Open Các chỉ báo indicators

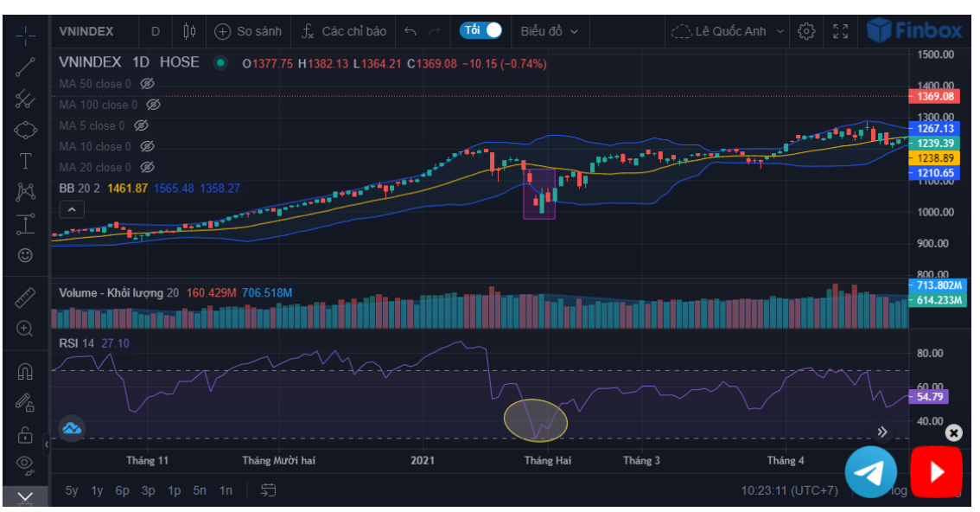(344, 31)
